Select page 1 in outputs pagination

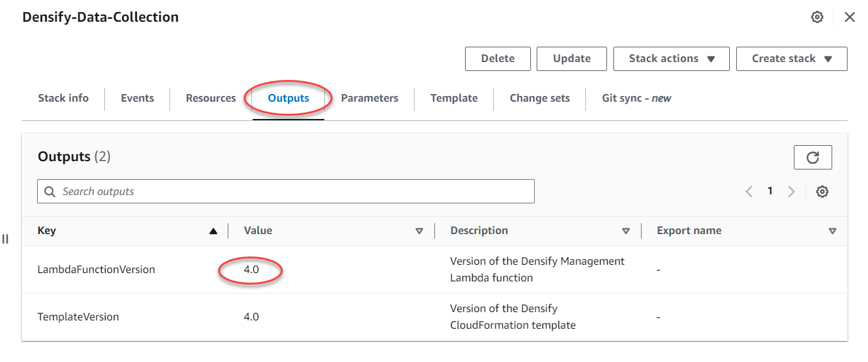coord(770,191)
